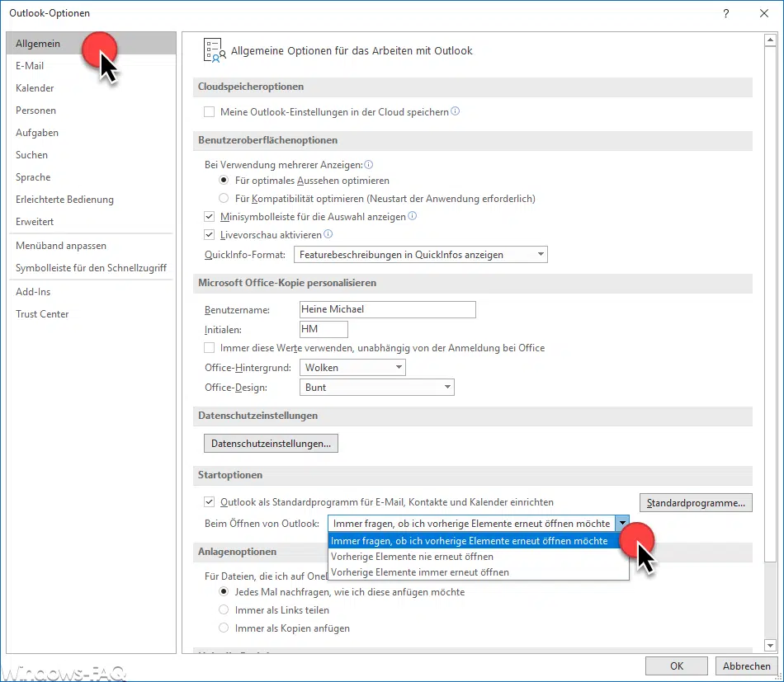Toggle Outlook als Standardprogramm checkbox
Viewport: 784px width, 682px height.
[x=209, y=502]
